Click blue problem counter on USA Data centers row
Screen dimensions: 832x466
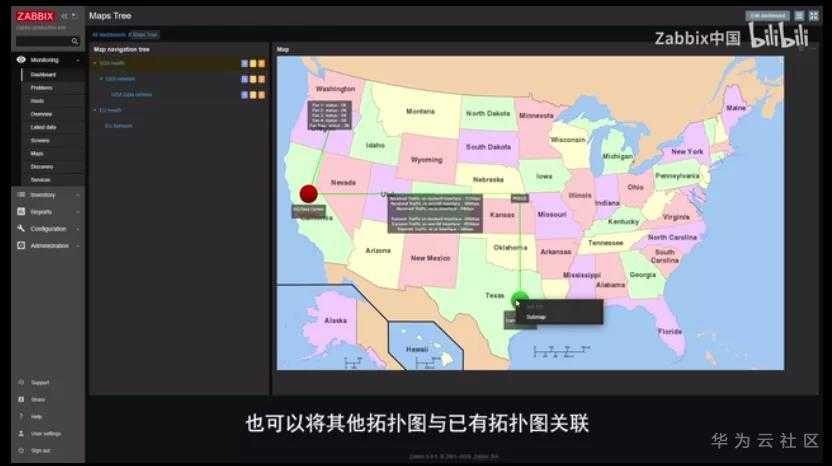pos(245,95)
